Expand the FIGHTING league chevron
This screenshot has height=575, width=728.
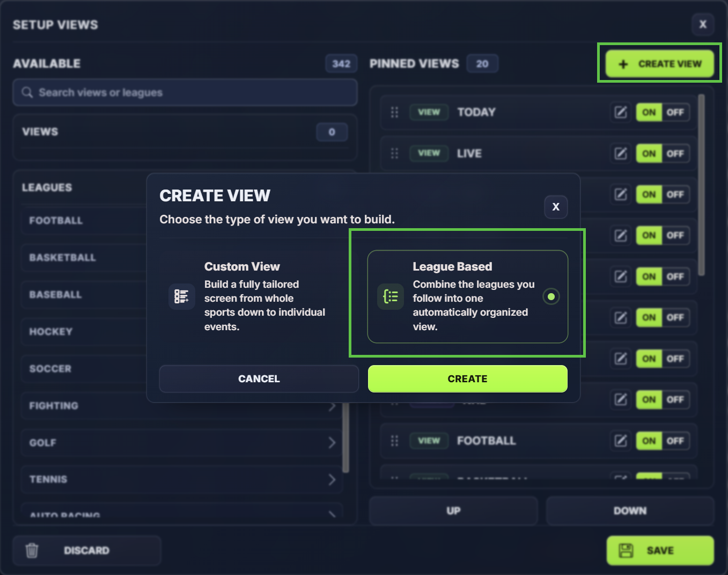coord(332,406)
